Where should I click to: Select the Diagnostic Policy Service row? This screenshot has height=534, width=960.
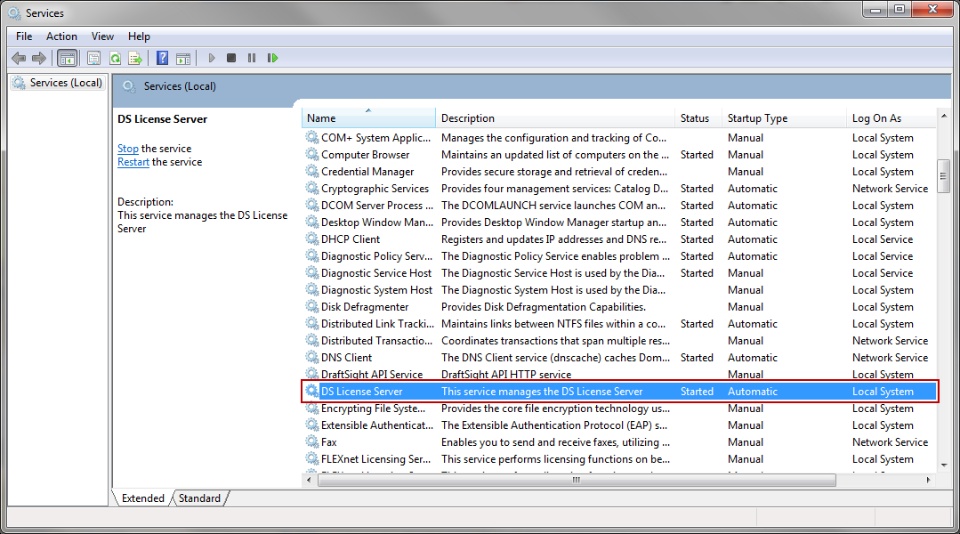[x=620, y=256]
